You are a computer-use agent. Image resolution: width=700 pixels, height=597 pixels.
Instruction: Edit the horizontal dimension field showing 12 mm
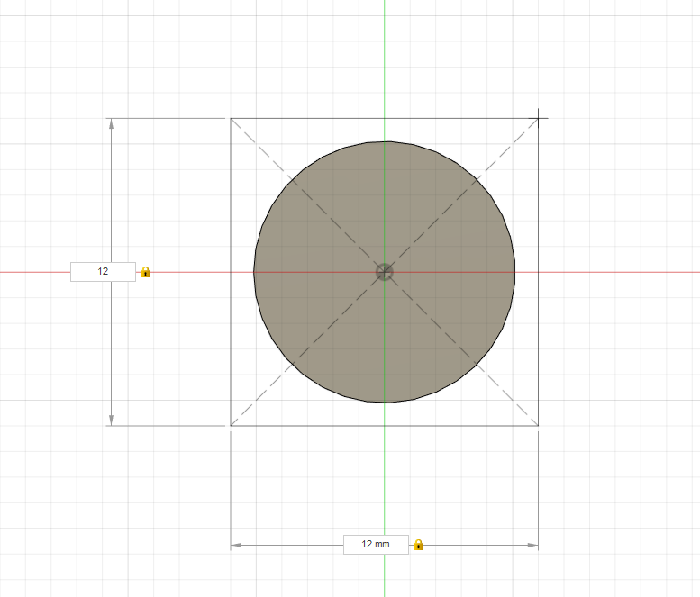click(x=376, y=545)
